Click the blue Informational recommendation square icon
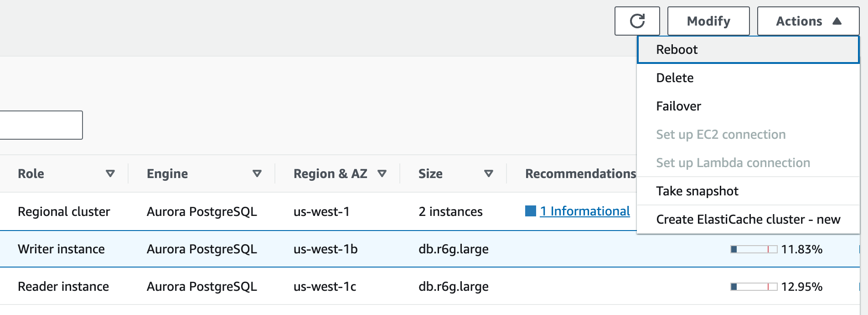This screenshot has height=315, width=868. coord(530,211)
